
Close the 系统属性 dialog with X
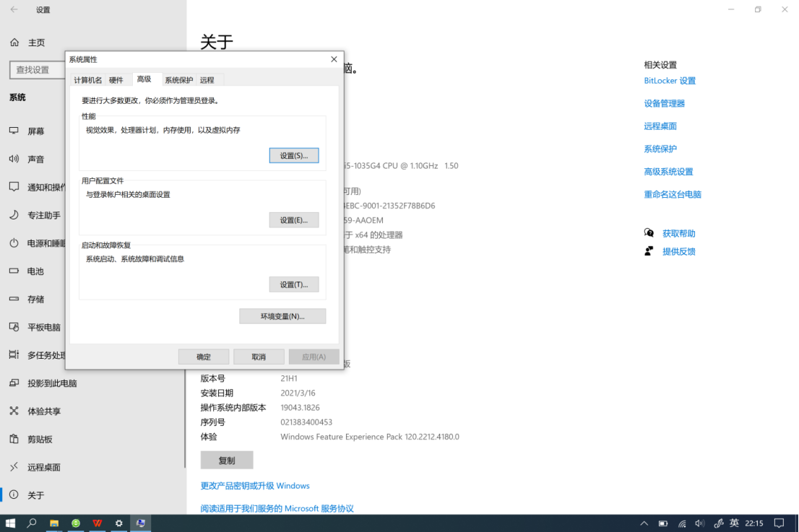click(x=334, y=60)
